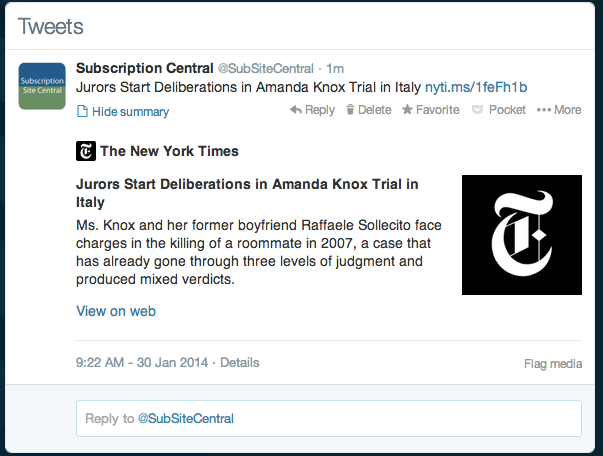This screenshot has height=456, width=603.
Task: Click Flag media
Action: click(x=553, y=364)
